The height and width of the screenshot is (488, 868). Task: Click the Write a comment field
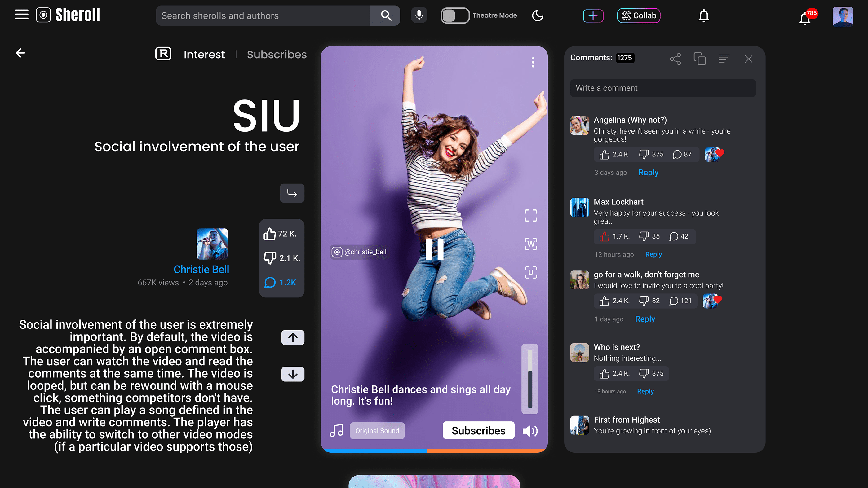tap(663, 88)
